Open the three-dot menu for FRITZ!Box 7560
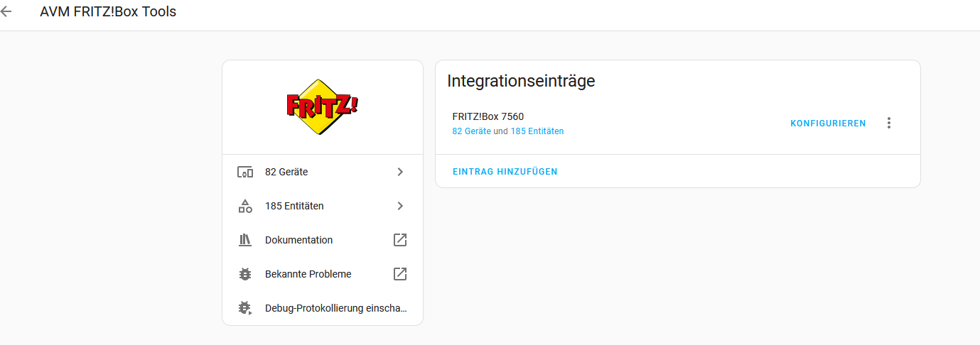980x345 pixels. click(x=888, y=123)
